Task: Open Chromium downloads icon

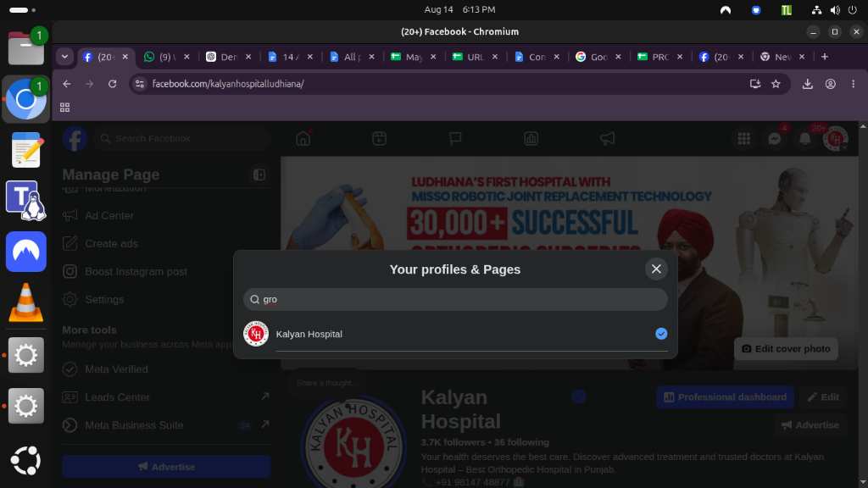Action: 808,84
